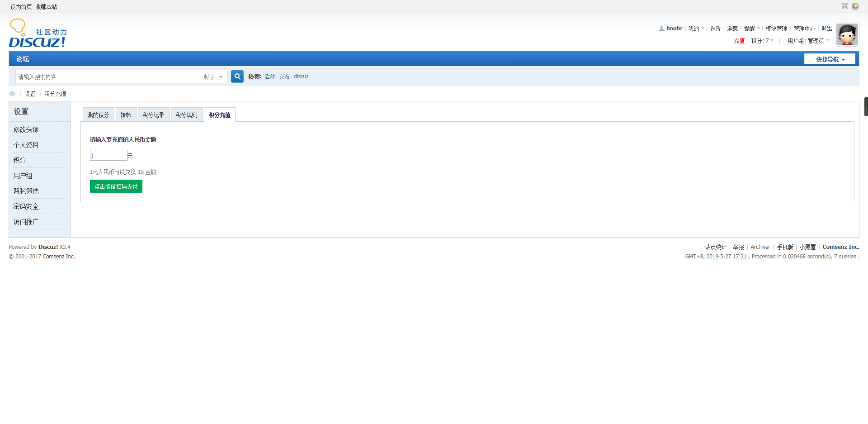Click the home icon in breadcrumb
This screenshot has width=868, height=424.
pos(12,94)
